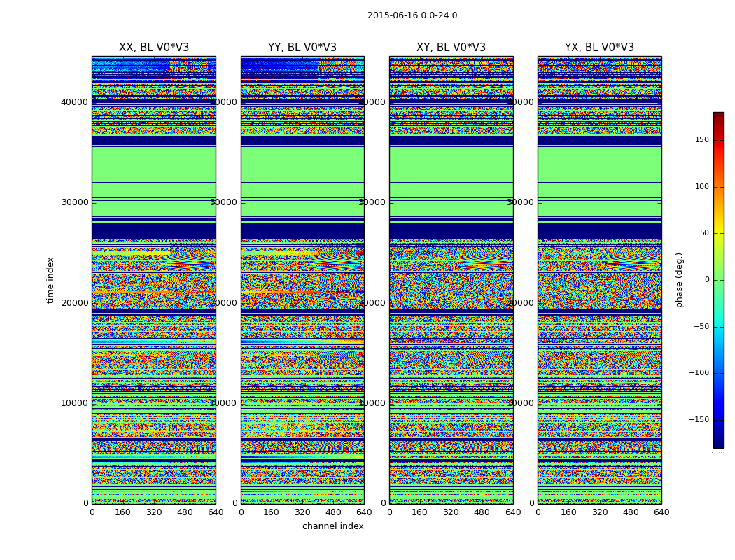Viewport: 735px width, 560px height.
Task: Click the 640 x-tick under YX panel
Action: [x=661, y=512]
